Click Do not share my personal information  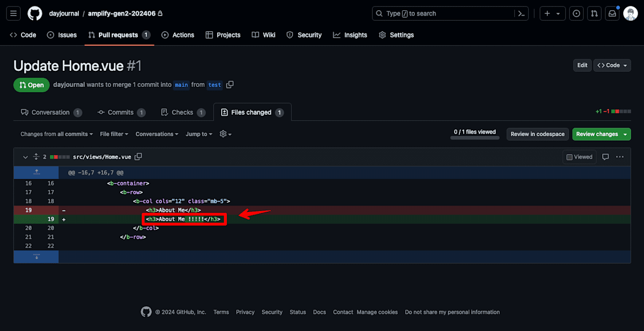coord(452,312)
